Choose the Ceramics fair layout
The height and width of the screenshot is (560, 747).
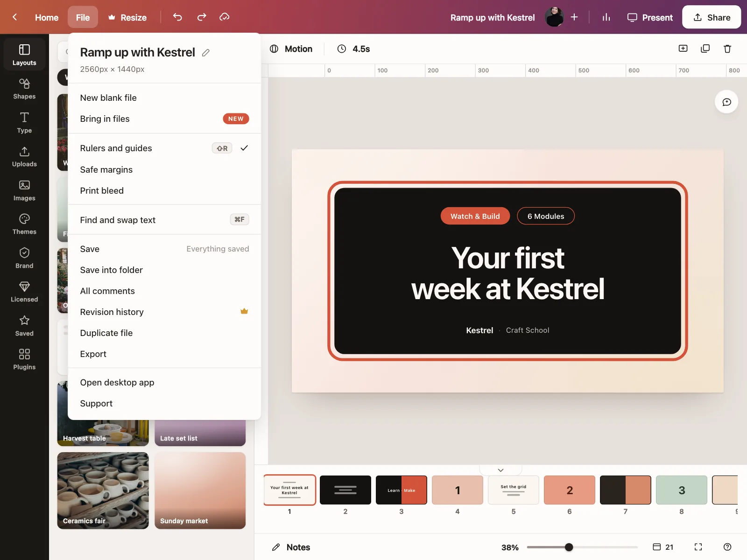103,490
